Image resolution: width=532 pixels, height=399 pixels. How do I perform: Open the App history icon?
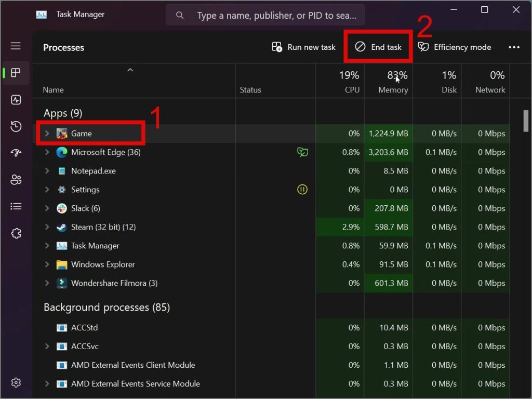[16, 126]
